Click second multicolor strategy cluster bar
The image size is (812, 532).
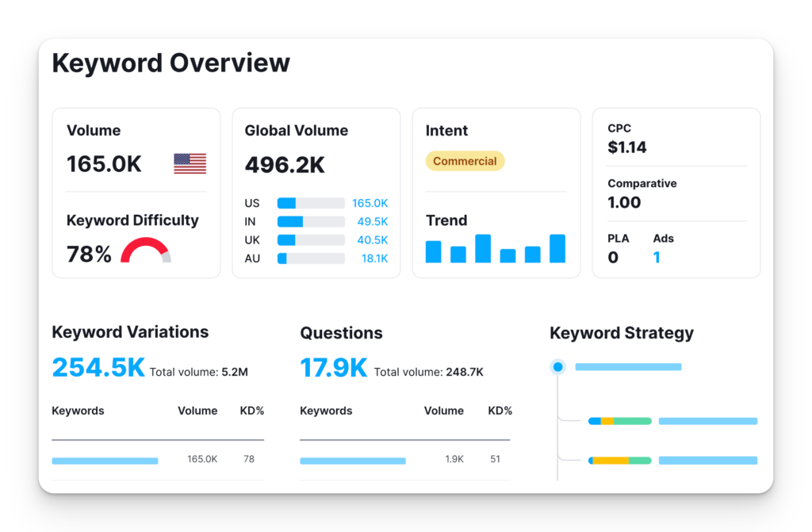tap(620, 461)
